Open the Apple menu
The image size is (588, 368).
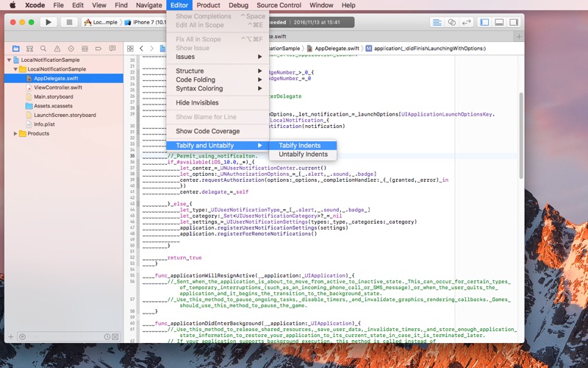[x=12, y=5]
